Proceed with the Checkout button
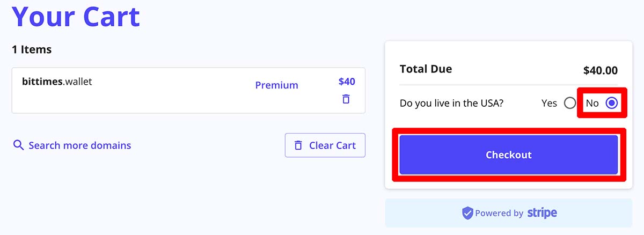This screenshot has height=235, width=644. point(509,155)
